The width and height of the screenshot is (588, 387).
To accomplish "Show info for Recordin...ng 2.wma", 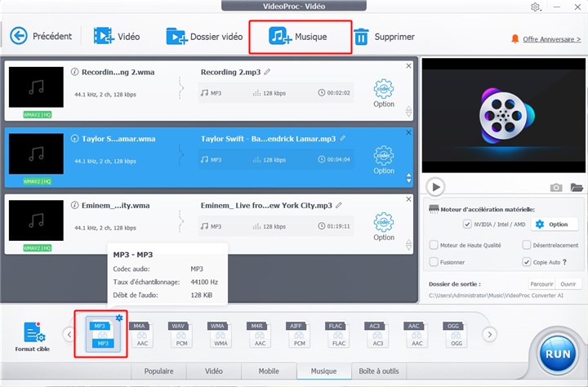I will click(x=74, y=72).
